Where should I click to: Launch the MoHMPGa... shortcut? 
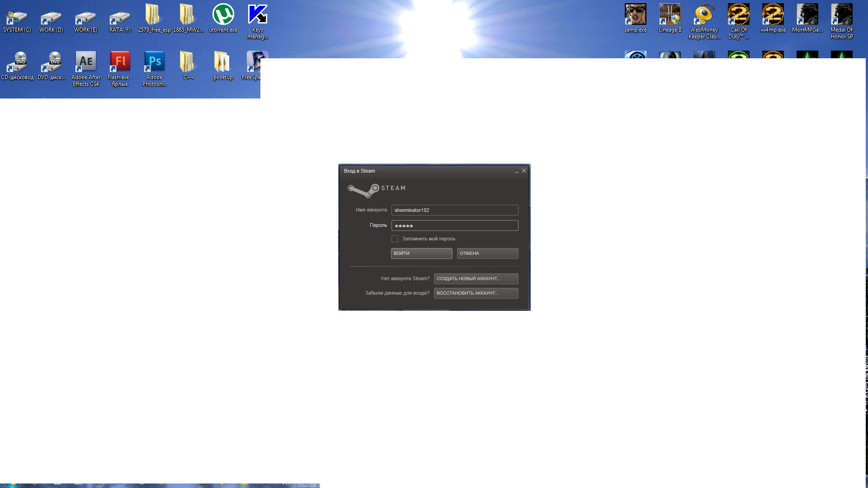[x=807, y=19]
